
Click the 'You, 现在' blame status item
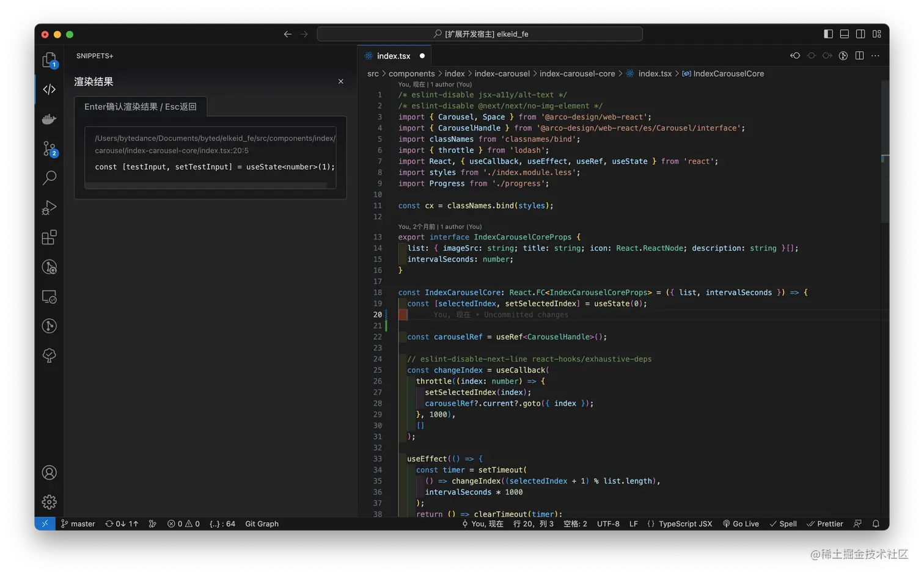coord(482,523)
